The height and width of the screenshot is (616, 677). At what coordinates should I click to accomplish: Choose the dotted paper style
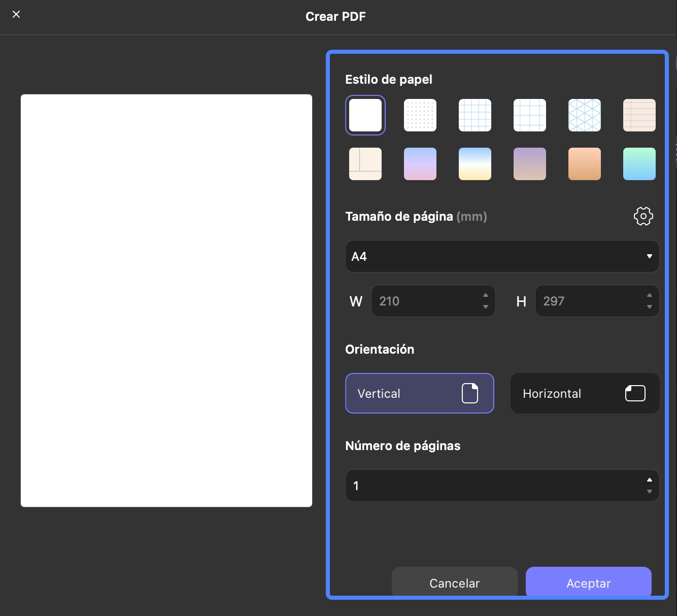(x=420, y=115)
